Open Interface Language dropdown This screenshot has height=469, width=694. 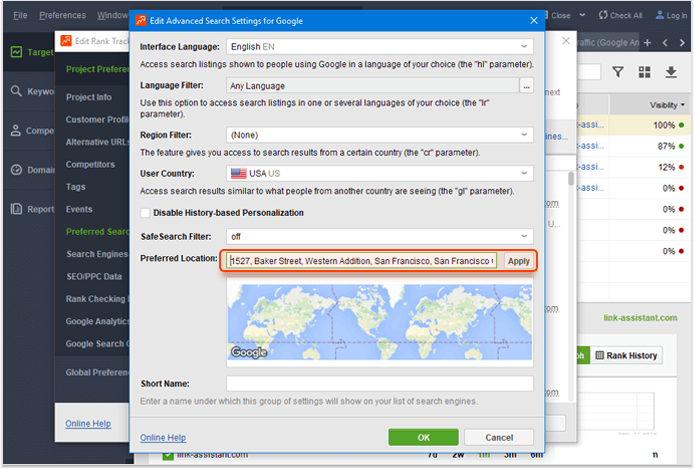tap(380, 46)
